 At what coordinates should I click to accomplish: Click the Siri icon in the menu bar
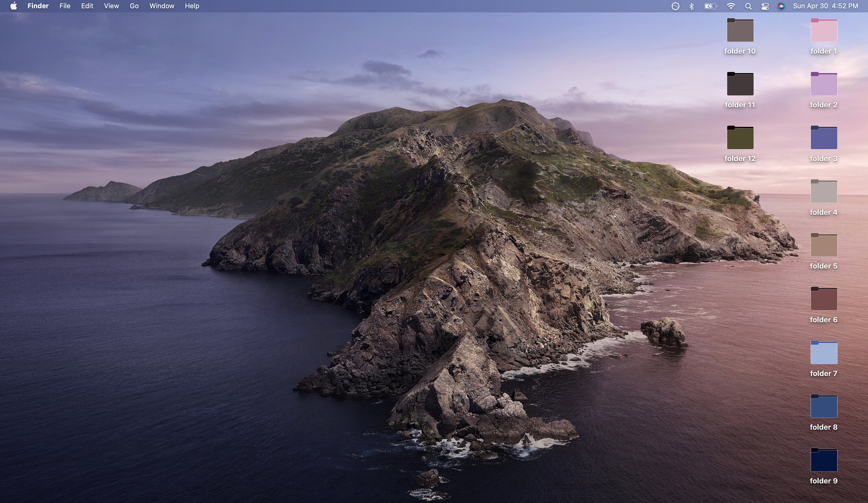781,6
